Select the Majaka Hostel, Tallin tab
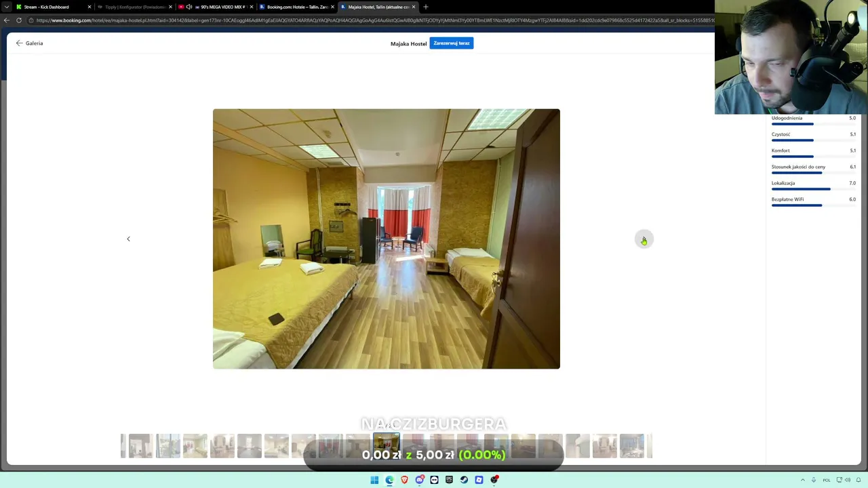The height and width of the screenshot is (488, 868). [378, 7]
